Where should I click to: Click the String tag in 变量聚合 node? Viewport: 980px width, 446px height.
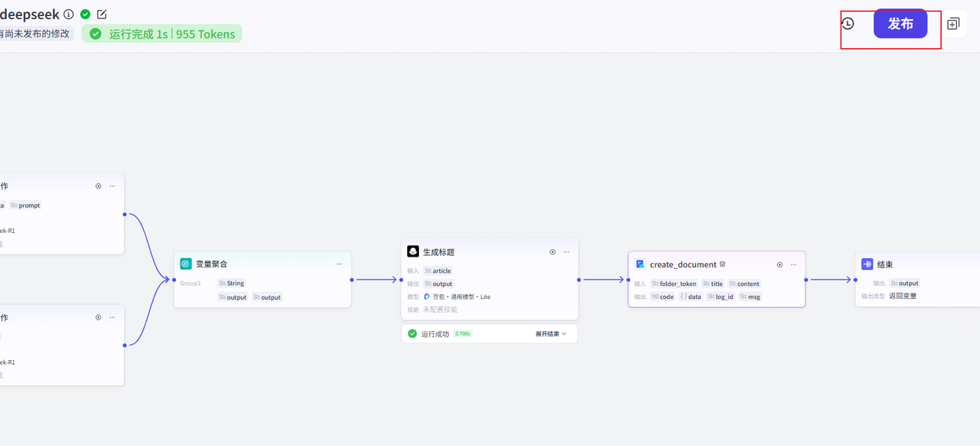point(231,284)
